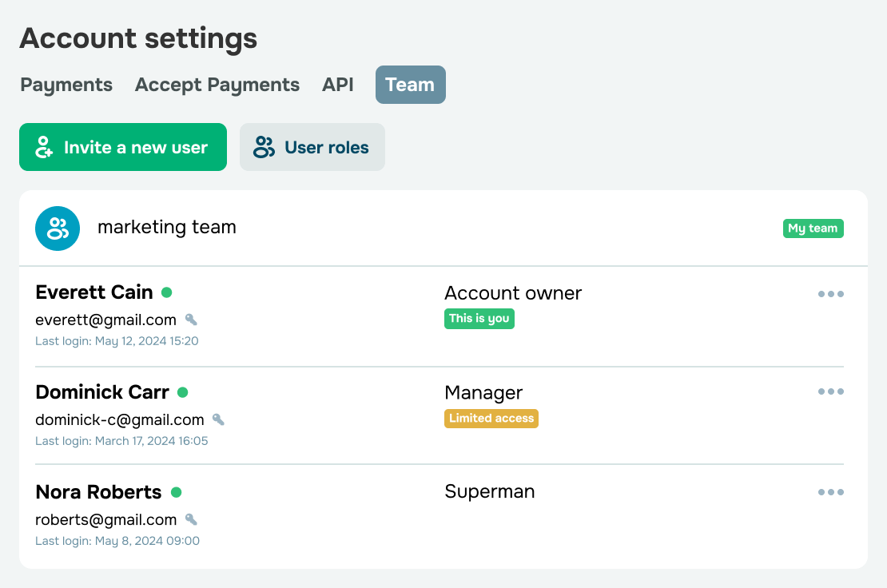Click the name Everett Cain
This screenshot has height=588, width=887.
[94, 292]
